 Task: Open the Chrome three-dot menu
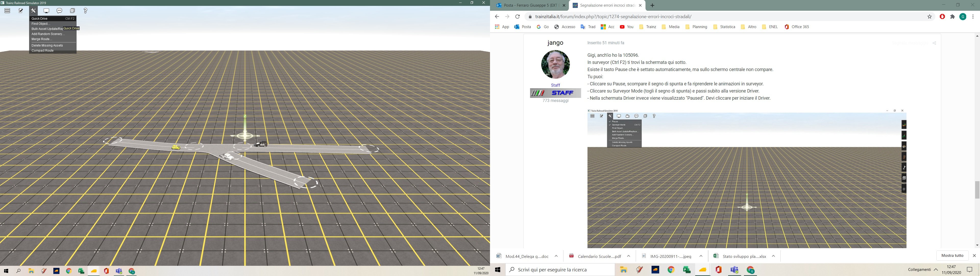click(973, 16)
